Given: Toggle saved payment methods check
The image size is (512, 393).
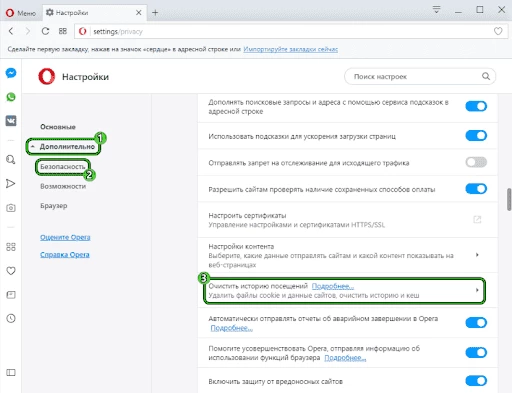Looking at the screenshot, I should (476, 189).
